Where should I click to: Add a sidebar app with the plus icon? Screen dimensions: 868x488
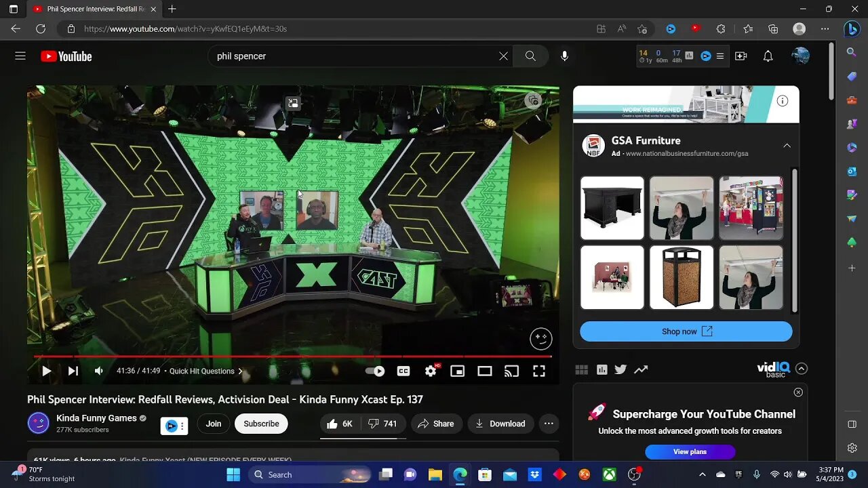[852, 268]
